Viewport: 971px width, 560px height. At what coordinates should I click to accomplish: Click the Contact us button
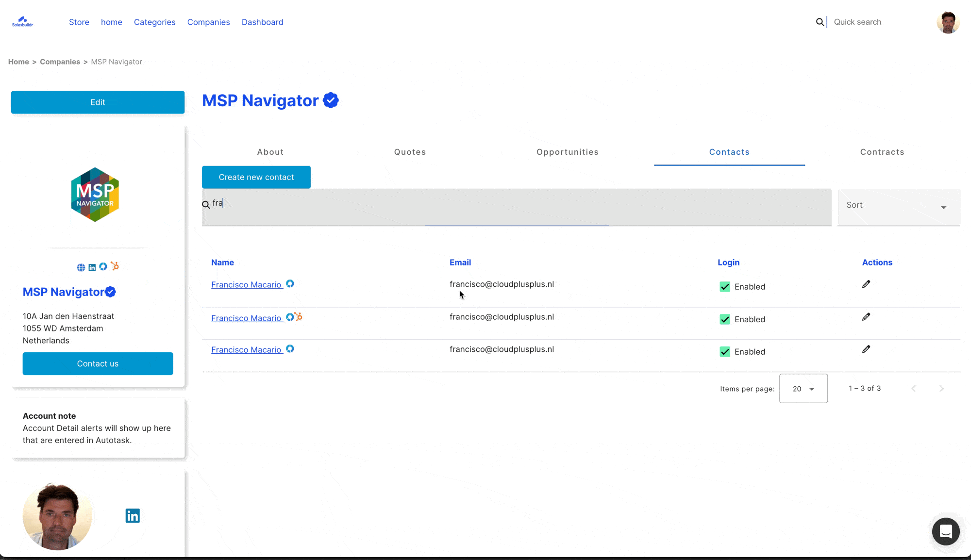click(x=98, y=363)
